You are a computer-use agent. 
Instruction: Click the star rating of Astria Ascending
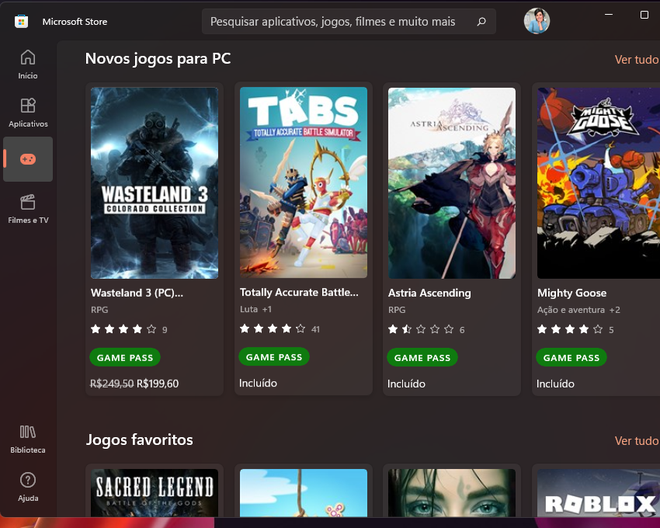click(x=420, y=329)
